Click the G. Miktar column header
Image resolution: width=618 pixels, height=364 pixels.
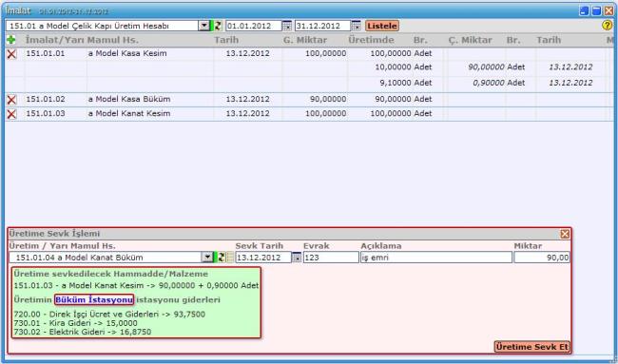305,40
